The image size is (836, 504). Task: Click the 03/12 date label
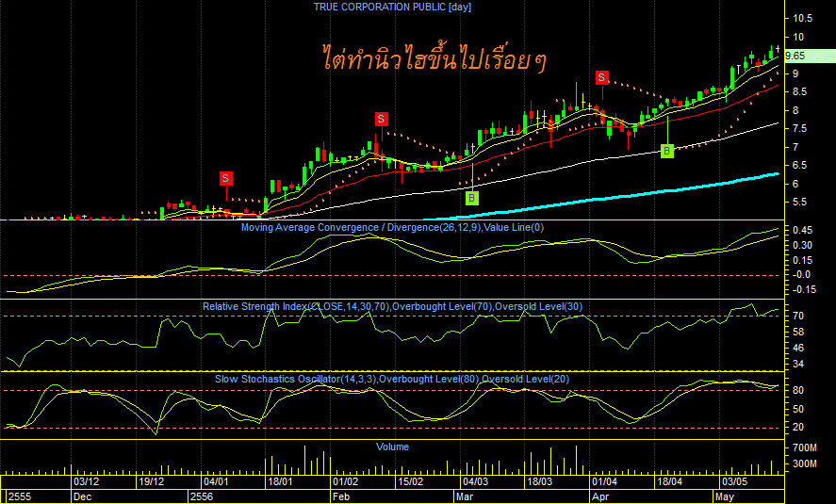pos(86,482)
